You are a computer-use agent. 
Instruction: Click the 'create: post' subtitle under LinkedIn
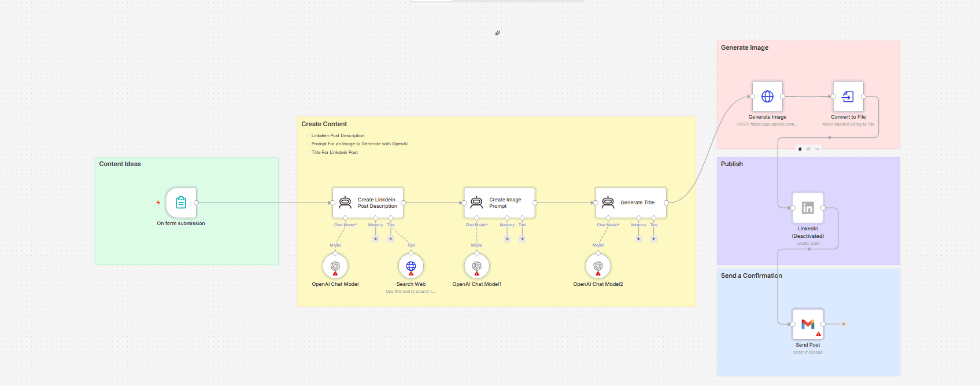808,243
